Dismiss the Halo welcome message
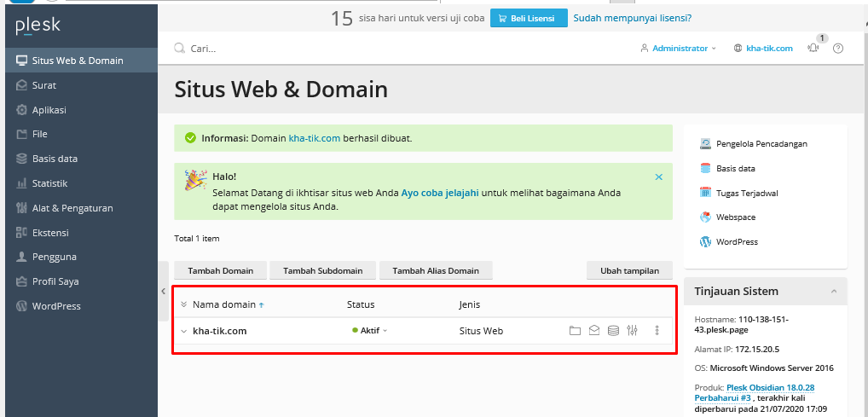The width and height of the screenshot is (868, 417). tap(659, 177)
